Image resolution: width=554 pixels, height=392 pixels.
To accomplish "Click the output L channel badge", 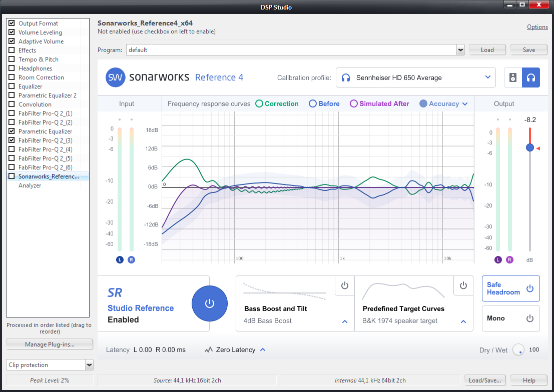I will coord(498,259).
